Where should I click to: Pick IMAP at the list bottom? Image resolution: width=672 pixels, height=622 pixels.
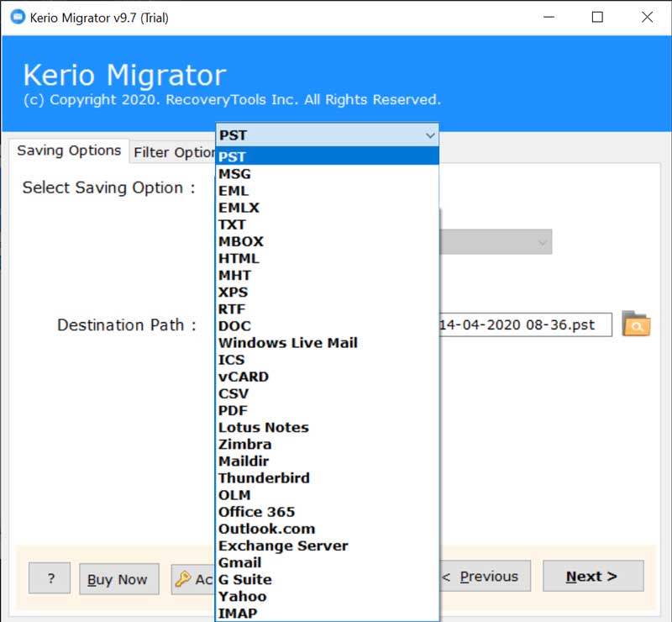328,613
